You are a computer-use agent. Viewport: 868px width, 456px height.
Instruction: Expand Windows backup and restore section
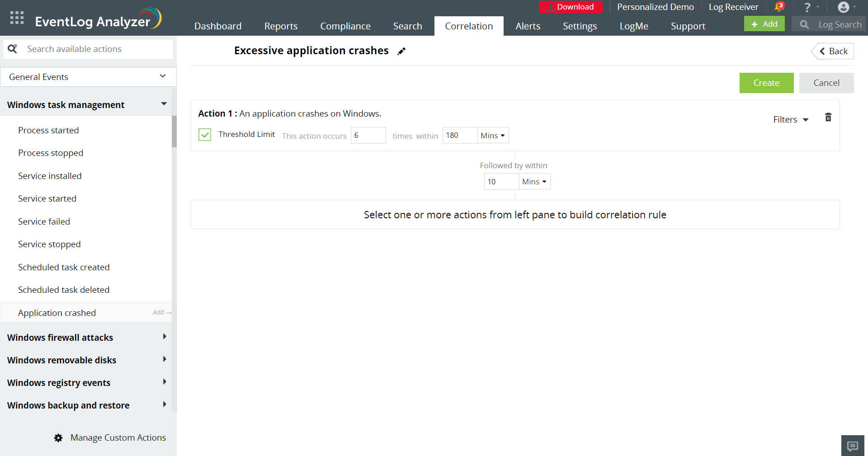pyautogui.click(x=87, y=405)
